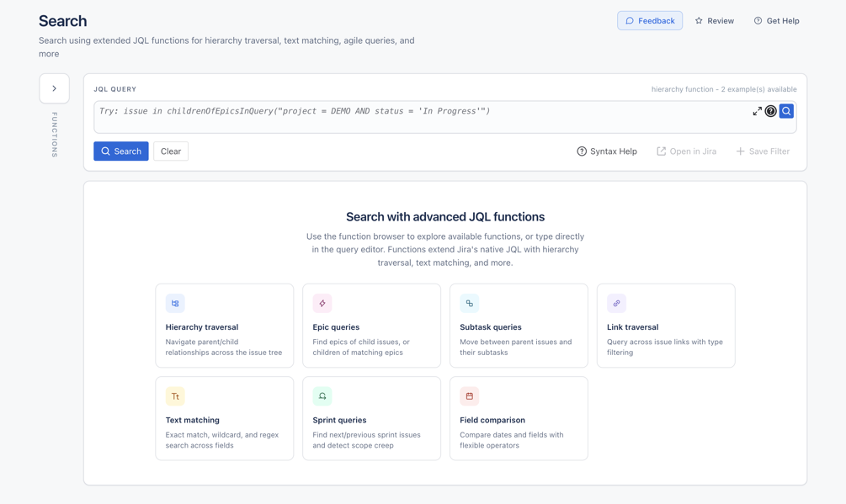Focus the JQL query input field
The width and height of the screenshot is (846, 504).
tap(421, 117)
